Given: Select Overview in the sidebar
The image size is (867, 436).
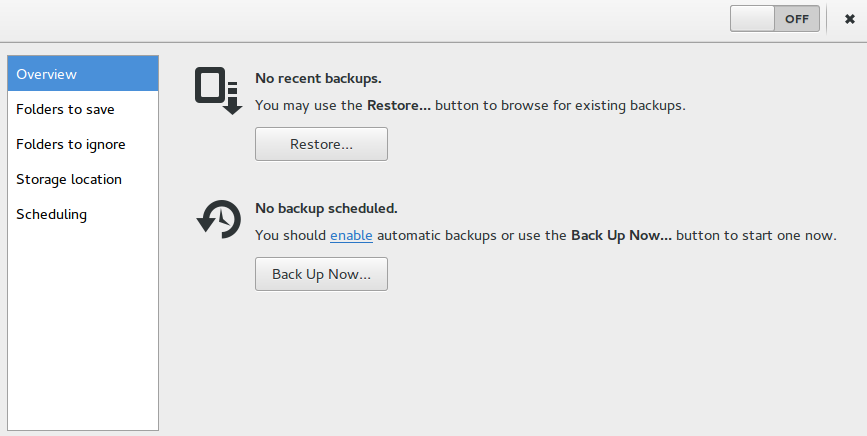Looking at the screenshot, I should point(83,73).
